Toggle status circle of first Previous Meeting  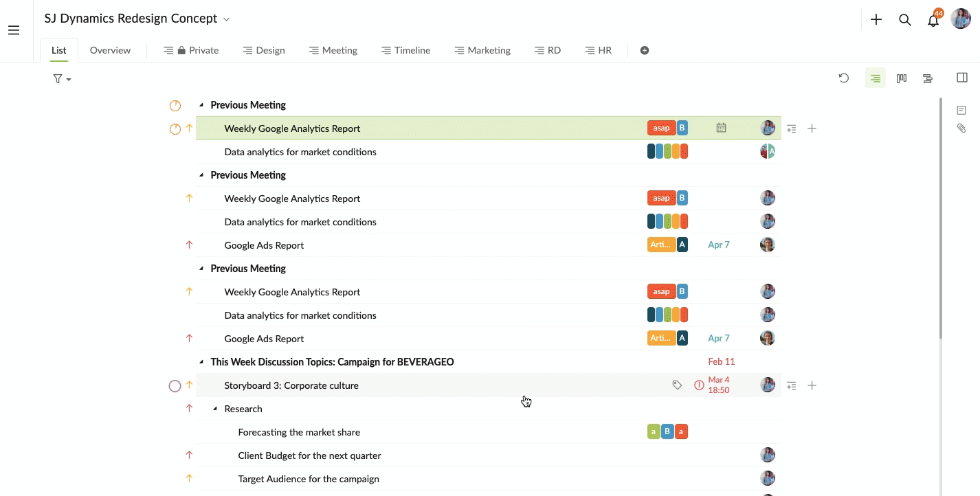(175, 106)
